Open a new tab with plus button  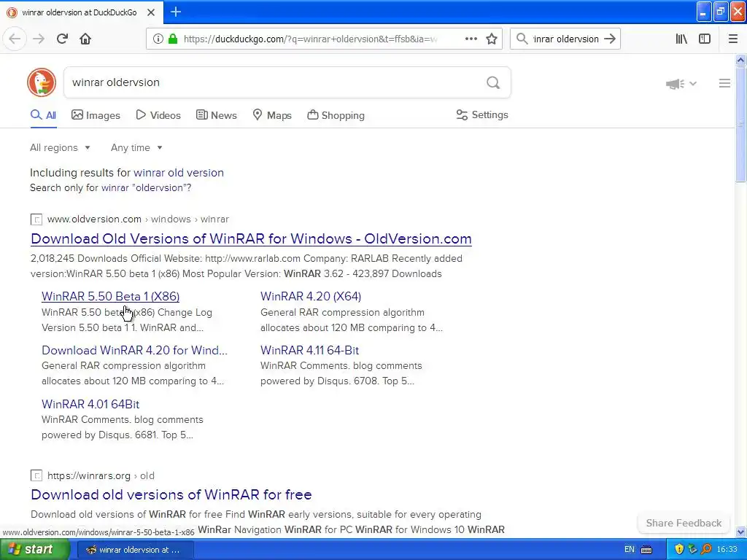click(176, 12)
